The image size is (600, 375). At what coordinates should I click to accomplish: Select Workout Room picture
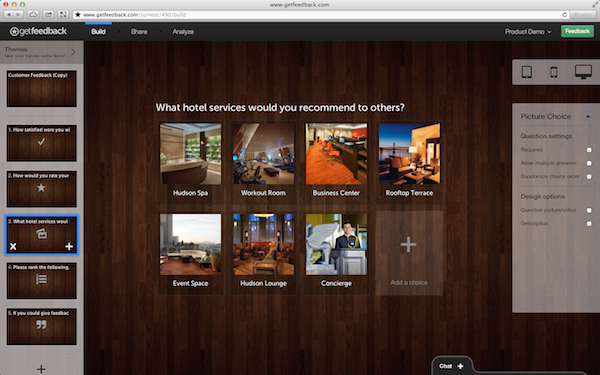tap(263, 153)
